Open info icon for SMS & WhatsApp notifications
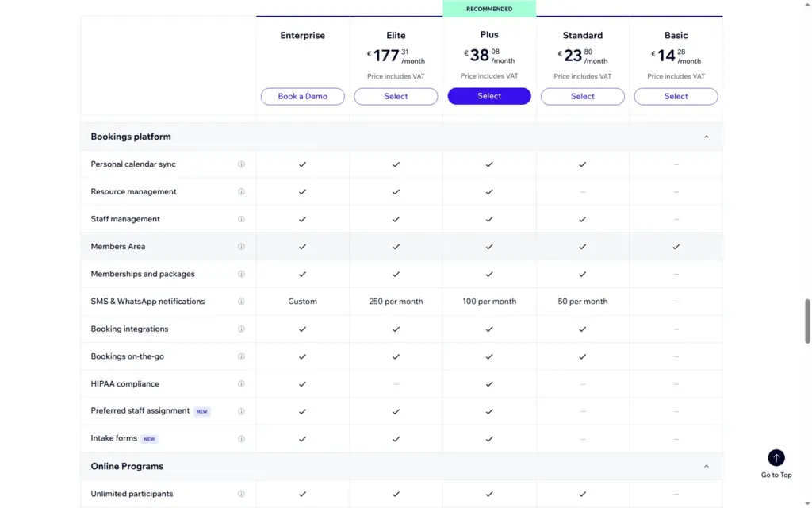This screenshot has width=812, height=508. 241,302
